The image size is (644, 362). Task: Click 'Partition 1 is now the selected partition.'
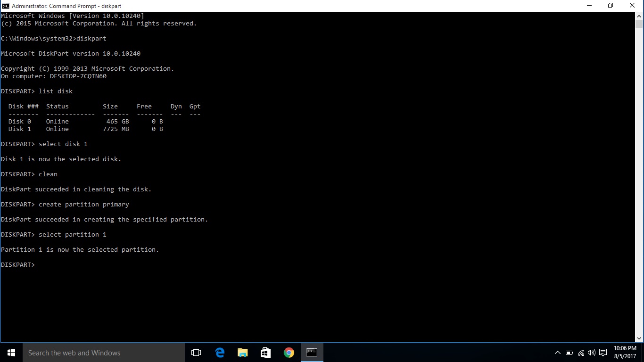pyautogui.click(x=80, y=249)
